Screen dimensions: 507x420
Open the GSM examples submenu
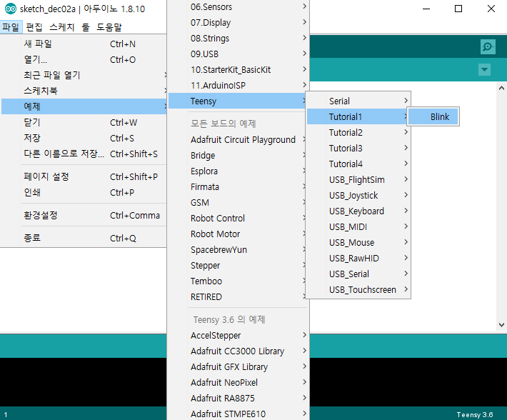[x=238, y=202]
